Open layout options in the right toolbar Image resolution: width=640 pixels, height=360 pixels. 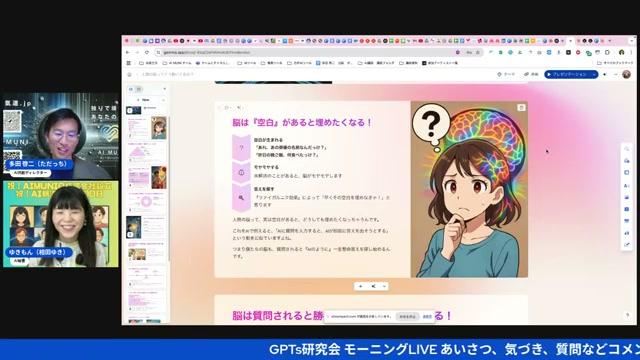click(x=627, y=173)
